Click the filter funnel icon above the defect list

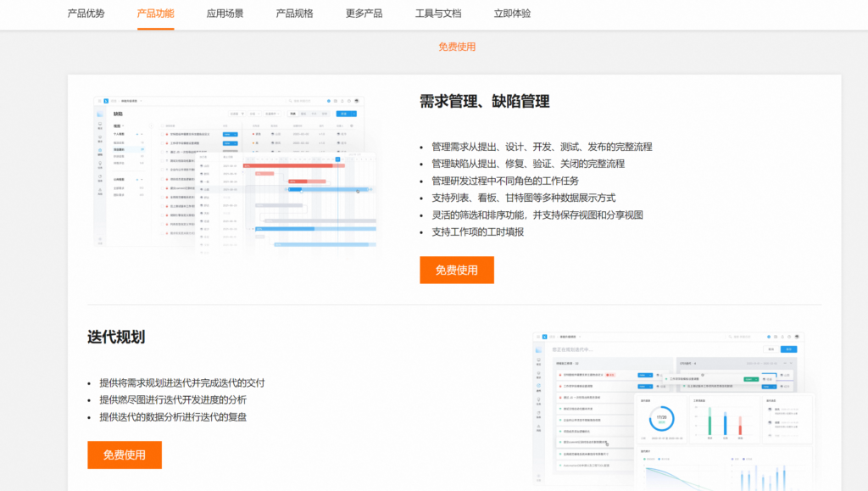pyautogui.click(x=242, y=114)
